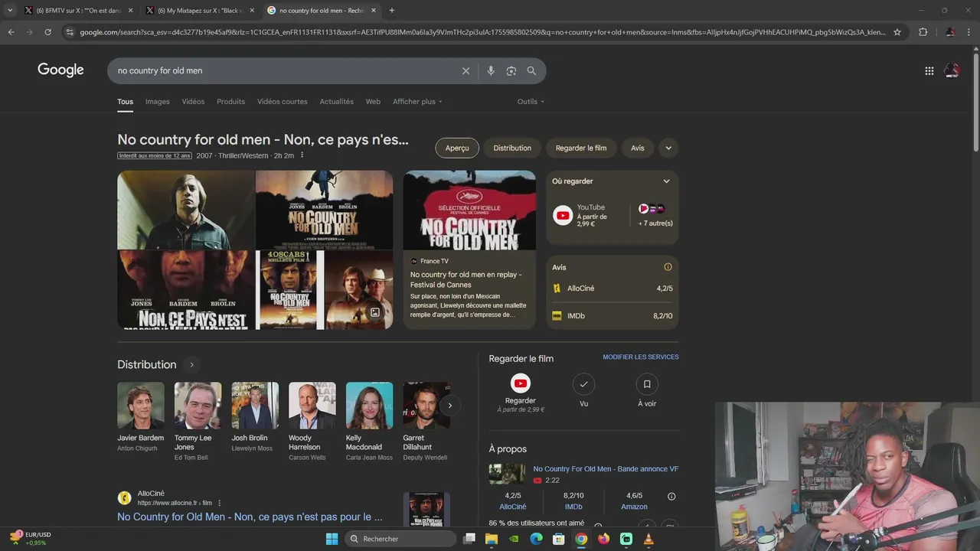Go back with the browser back arrow
This screenshot has height=551, width=980.
click(11, 32)
